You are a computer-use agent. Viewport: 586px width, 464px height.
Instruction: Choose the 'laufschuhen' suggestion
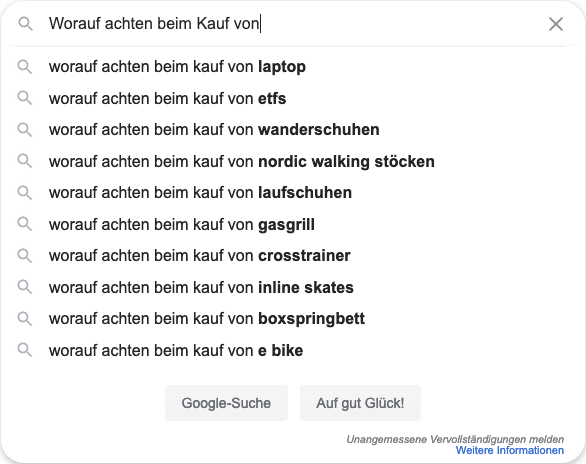[290, 193]
